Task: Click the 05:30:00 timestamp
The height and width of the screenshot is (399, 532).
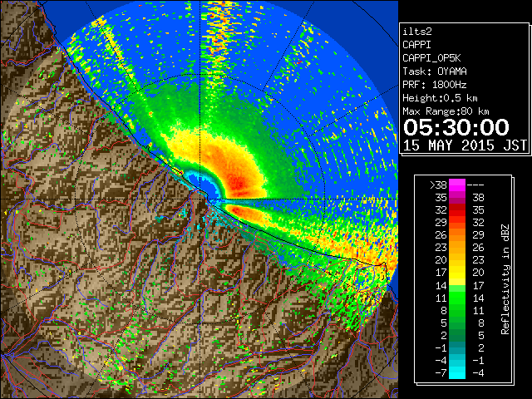Action: click(456, 127)
